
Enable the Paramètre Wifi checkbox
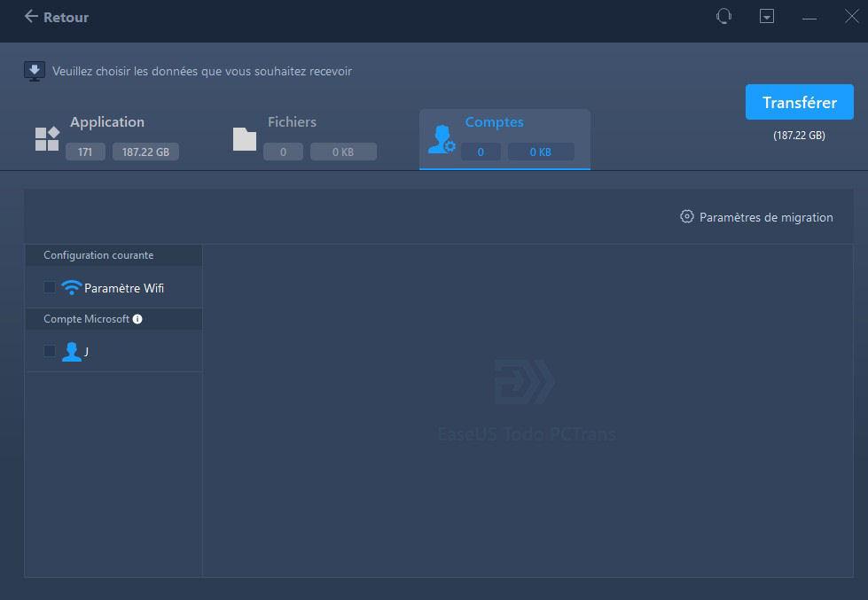[x=50, y=287]
